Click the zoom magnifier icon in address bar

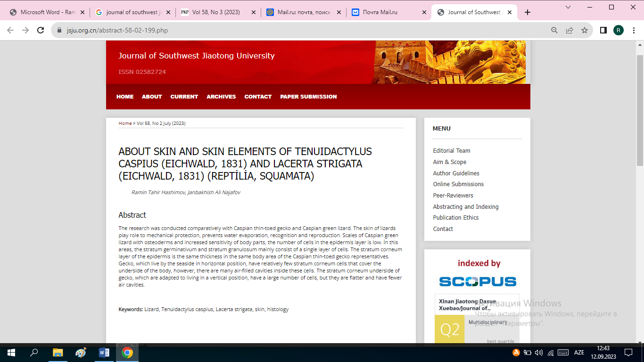click(554, 30)
